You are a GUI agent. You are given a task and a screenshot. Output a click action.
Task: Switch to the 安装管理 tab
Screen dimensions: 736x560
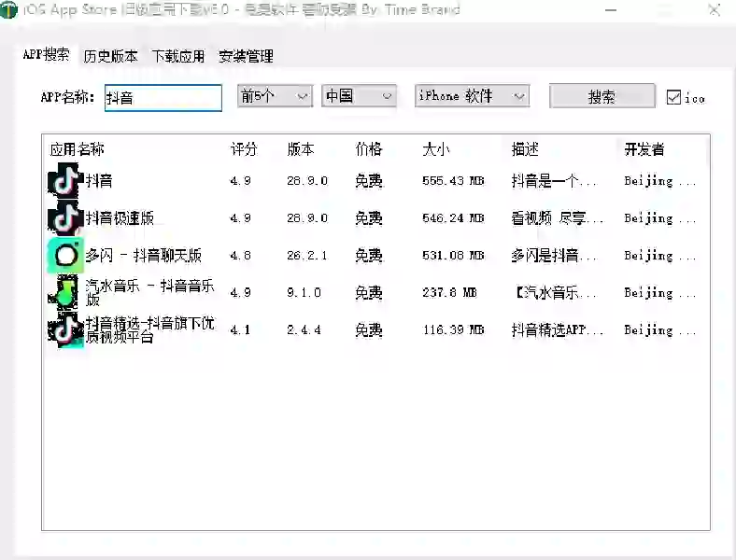pyautogui.click(x=246, y=56)
